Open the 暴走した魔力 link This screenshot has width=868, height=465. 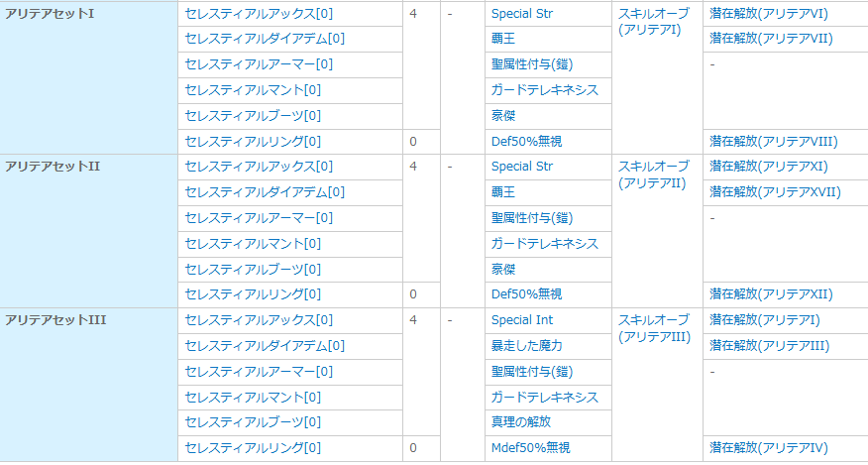click(x=525, y=346)
